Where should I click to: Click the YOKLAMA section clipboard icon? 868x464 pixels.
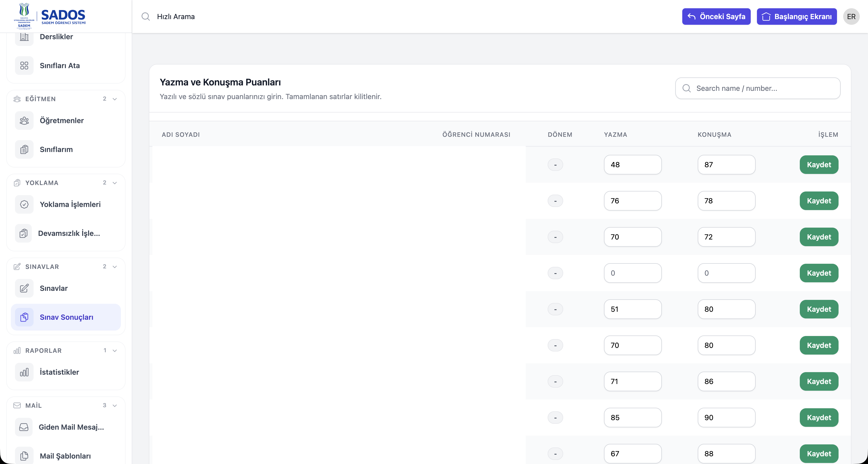17,183
